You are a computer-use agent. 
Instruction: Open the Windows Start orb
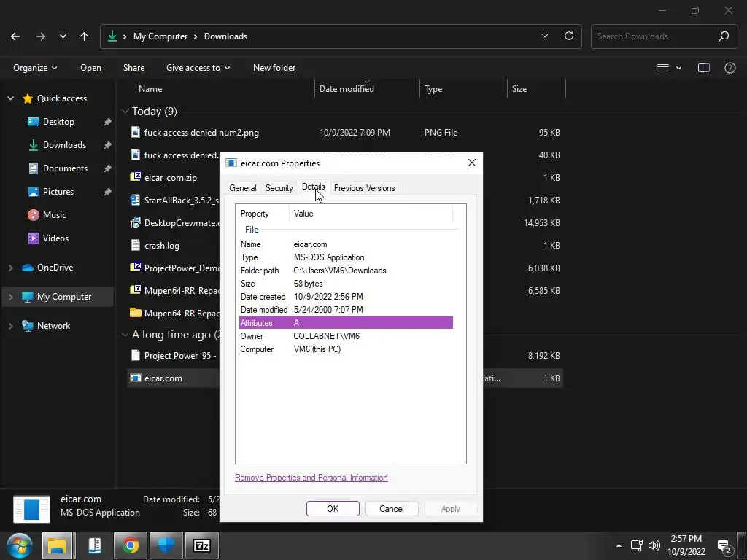[x=20, y=545]
